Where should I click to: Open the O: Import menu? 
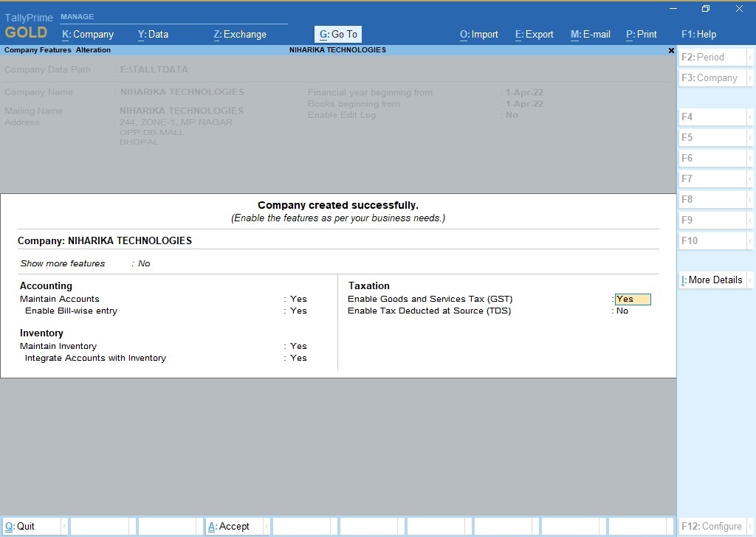478,34
